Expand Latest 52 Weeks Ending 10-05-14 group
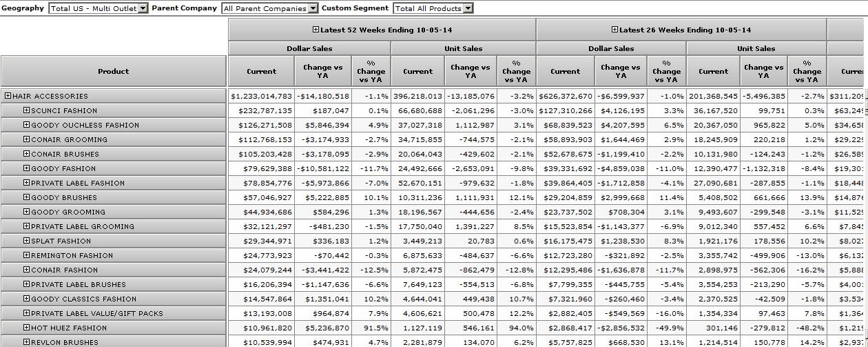This screenshot has width=868, height=347. [x=316, y=30]
